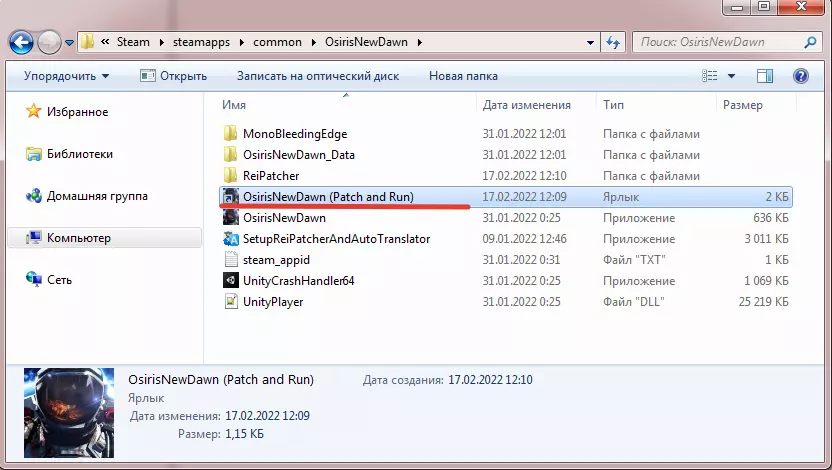Select Сеть in the navigation pane
Screen dimensions: 832x470
coord(59,280)
